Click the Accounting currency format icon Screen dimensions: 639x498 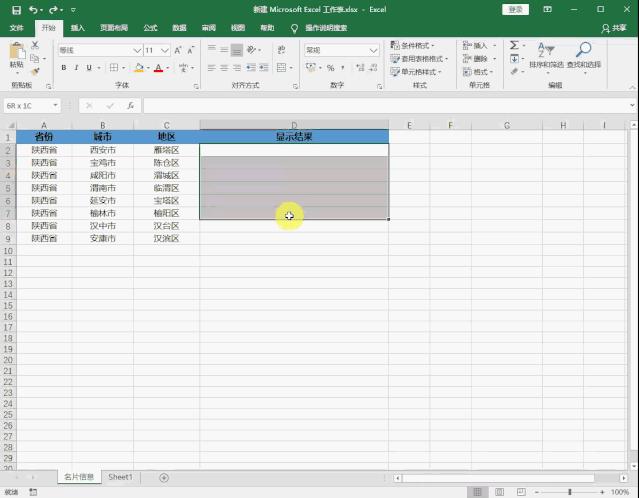tap(311, 68)
